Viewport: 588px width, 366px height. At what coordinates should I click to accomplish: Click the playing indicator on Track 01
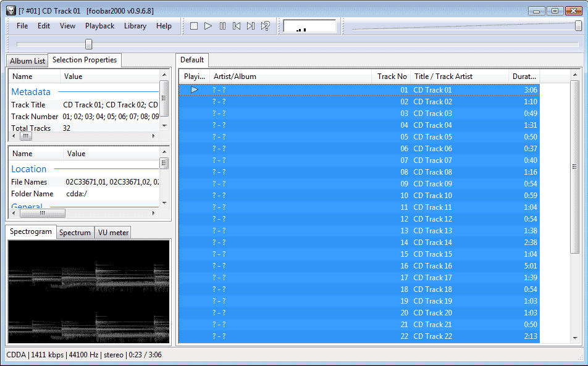click(194, 89)
